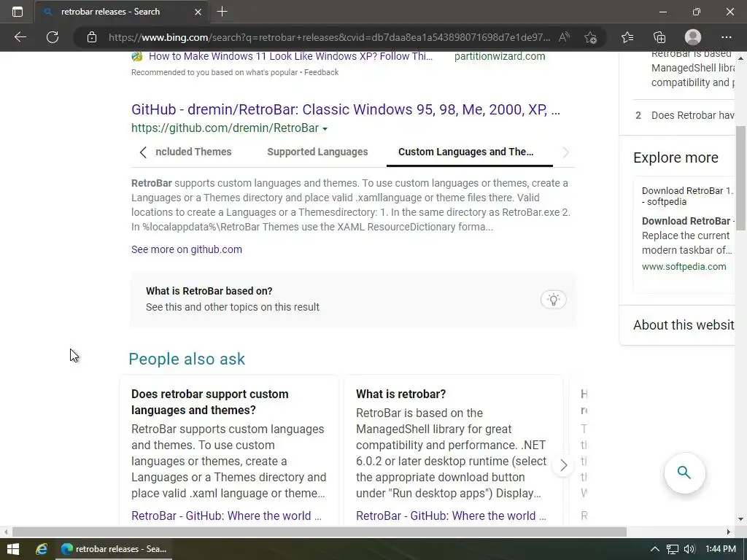Viewport: 747px width, 560px height.
Task: Open the Collections icon
Action: 659,37
